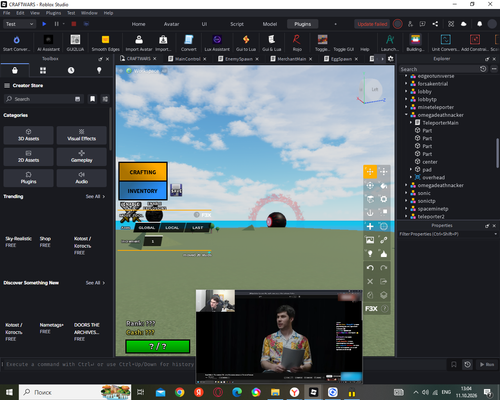Viewport: 500px width, 400px height.
Task: Expand the TeleporterMain script node
Action: pyautogui.click(x=411, y=123)
